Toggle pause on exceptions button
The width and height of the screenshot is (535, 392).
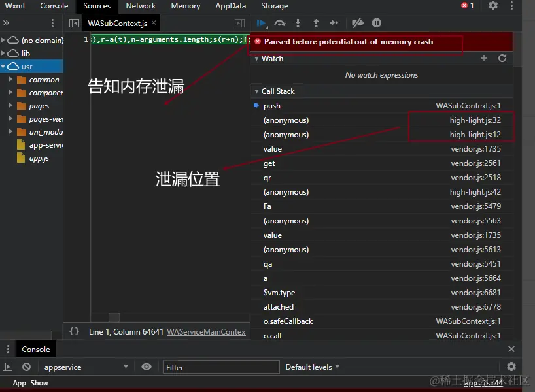pos(376,23)
